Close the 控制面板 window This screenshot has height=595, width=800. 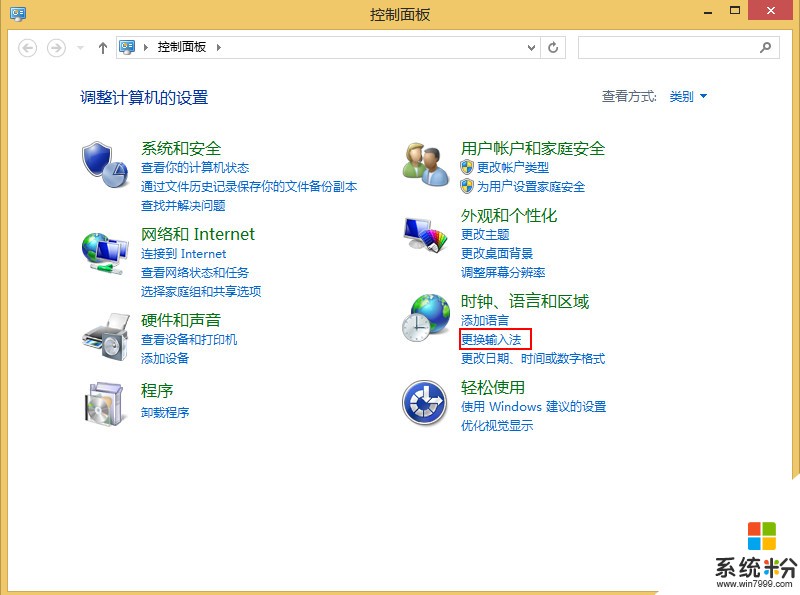pos(771,10)
